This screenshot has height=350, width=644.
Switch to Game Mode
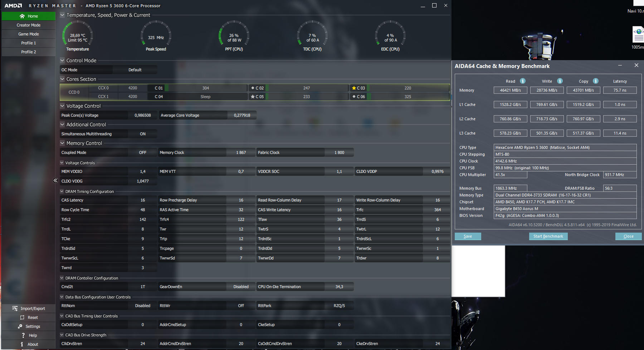click(29, 34)
